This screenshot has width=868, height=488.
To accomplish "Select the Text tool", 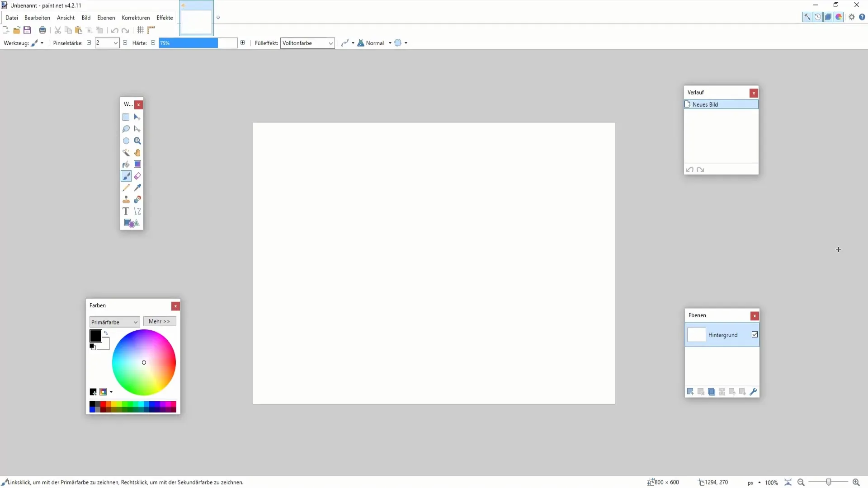I will [x=126, y=211].
